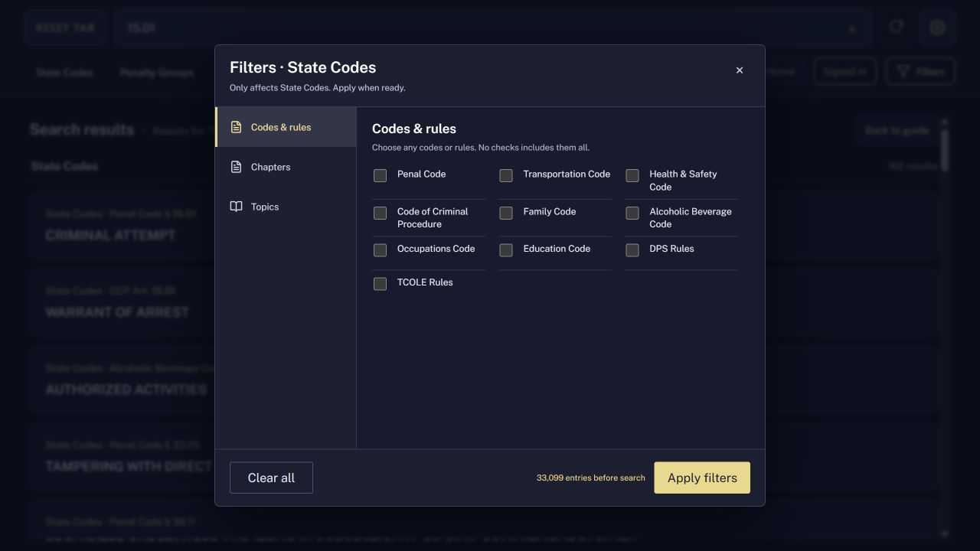Select the Code of Criminal Procedure checkbox
The width and height of the screenshot is (980, 551).
click(x=380, y=213)
